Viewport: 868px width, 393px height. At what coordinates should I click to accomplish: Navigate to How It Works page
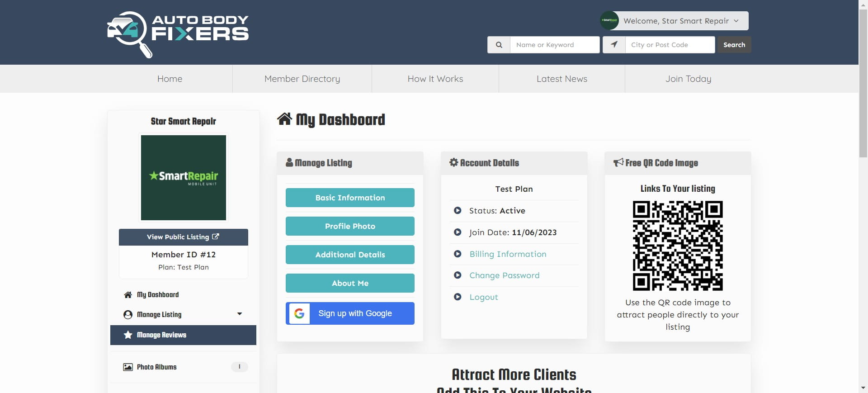(435, 79)
